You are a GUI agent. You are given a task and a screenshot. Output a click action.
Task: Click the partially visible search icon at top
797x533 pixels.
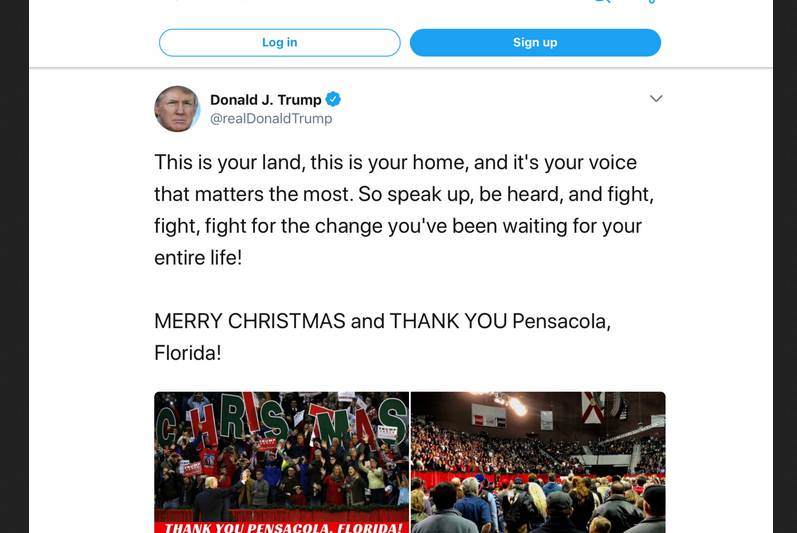(x=601, y=2)
